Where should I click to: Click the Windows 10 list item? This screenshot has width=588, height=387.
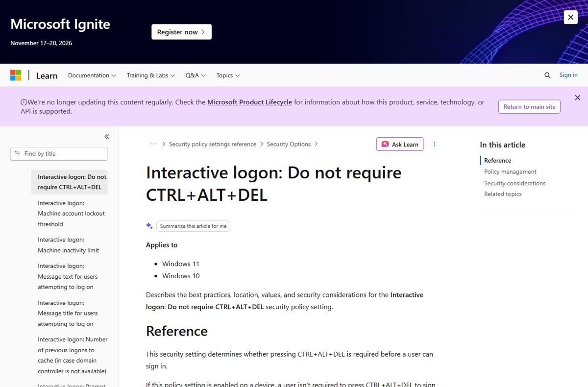pos(181,276)
